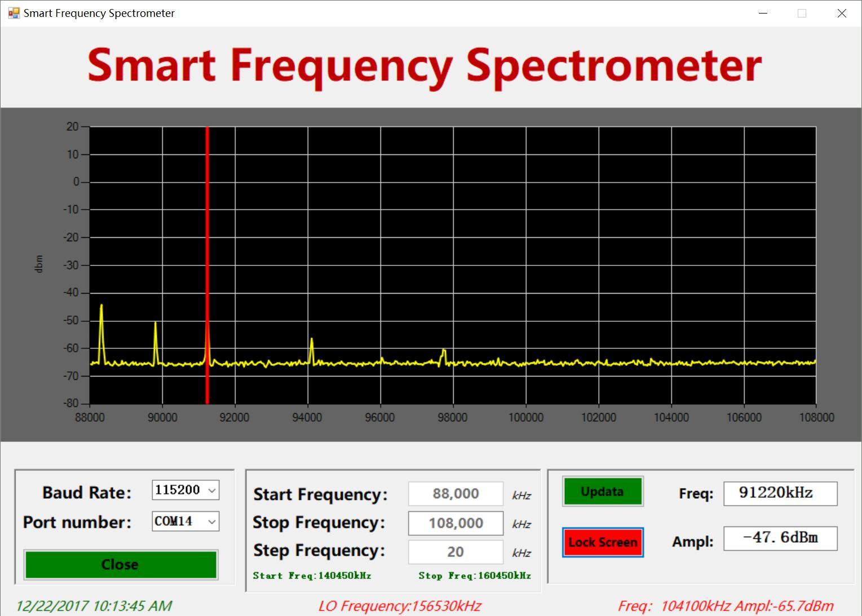Image resolution: width=862 pixels, height=616 pixels.
Task: Edit the Stop Frequency value of 108,000
Action: 455,523
